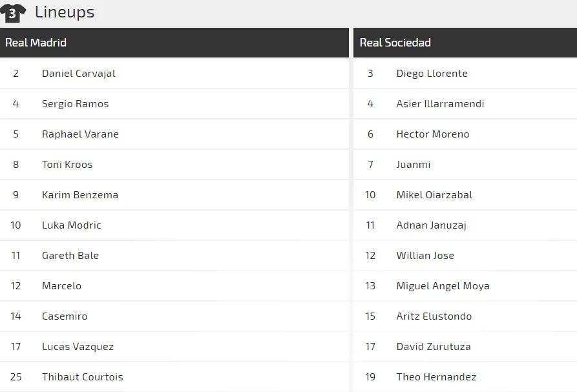The width and height of the screenshot is (577, 392).
Task: Select Diego Llorente from Real Sociedad
Action: pyautogui.click(x=432, y=74)
